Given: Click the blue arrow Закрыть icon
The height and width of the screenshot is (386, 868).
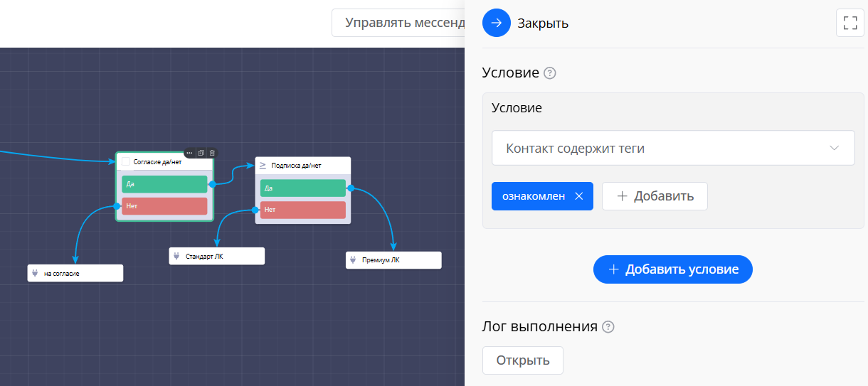Looking at the screenshot, I should [497, 23].
